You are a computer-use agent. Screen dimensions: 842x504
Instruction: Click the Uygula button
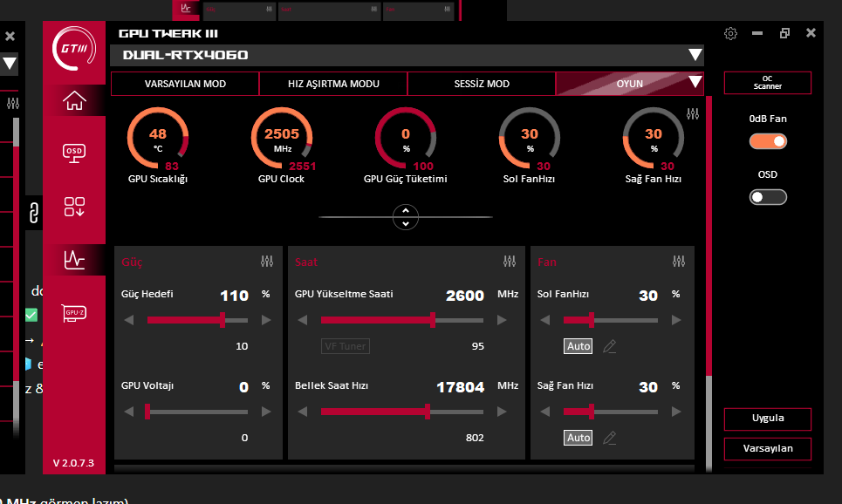pyautogui.click(x=767, y=419)
